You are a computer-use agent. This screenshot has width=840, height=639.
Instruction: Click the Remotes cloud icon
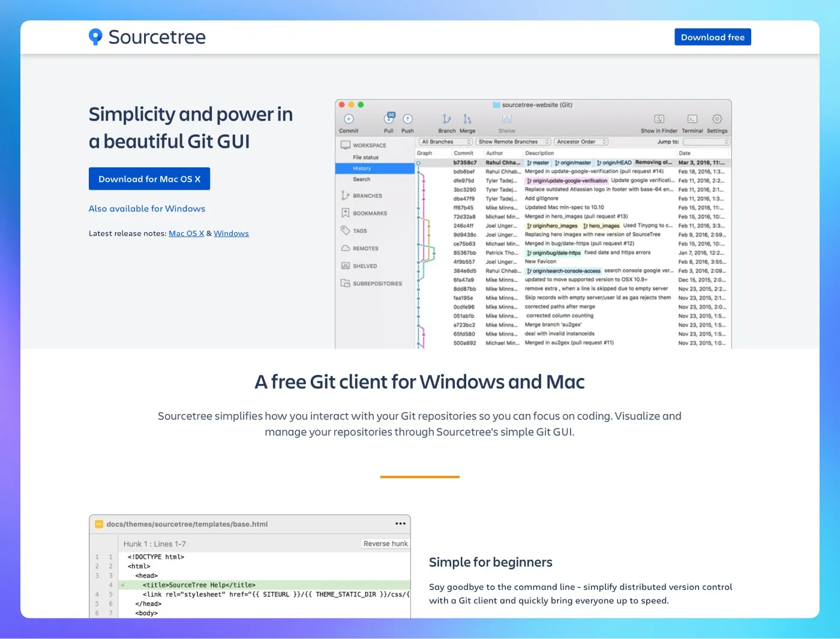[346, 248]
